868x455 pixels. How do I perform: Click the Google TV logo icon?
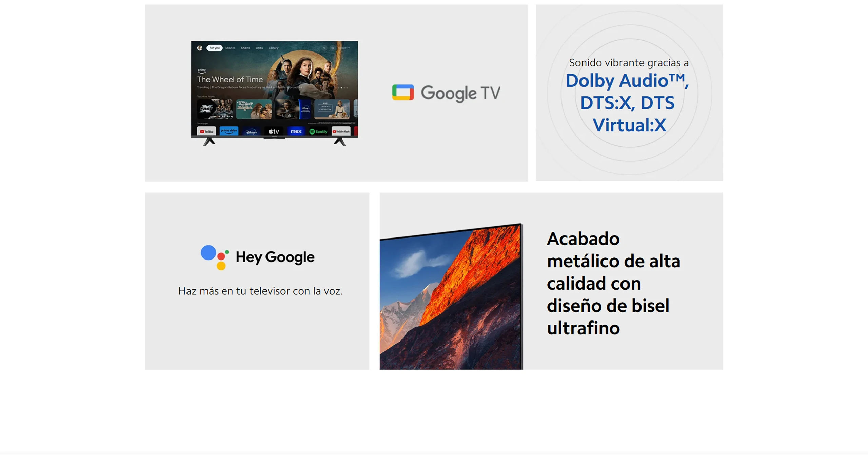tap(403, 92)
